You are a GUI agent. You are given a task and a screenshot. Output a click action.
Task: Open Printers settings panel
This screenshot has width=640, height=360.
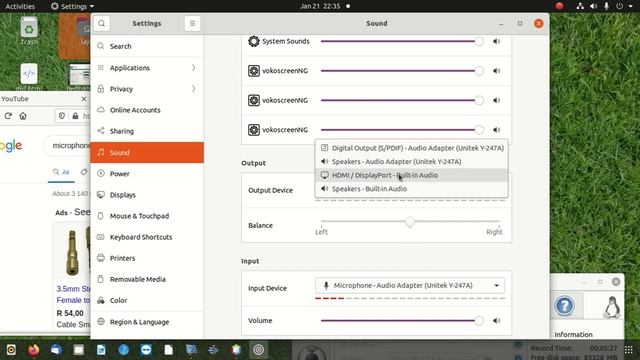click(x=147, y=258)
